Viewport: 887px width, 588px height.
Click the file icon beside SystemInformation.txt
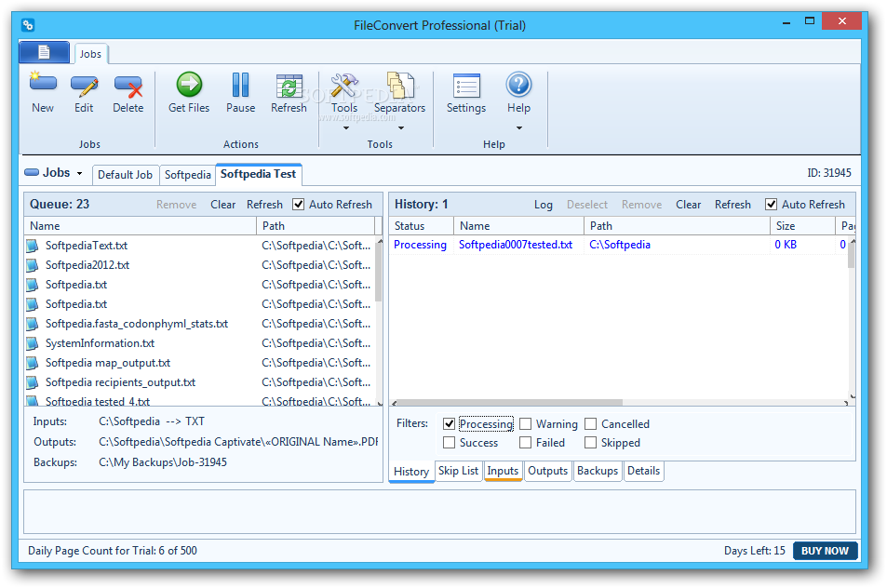click(33, 343)
